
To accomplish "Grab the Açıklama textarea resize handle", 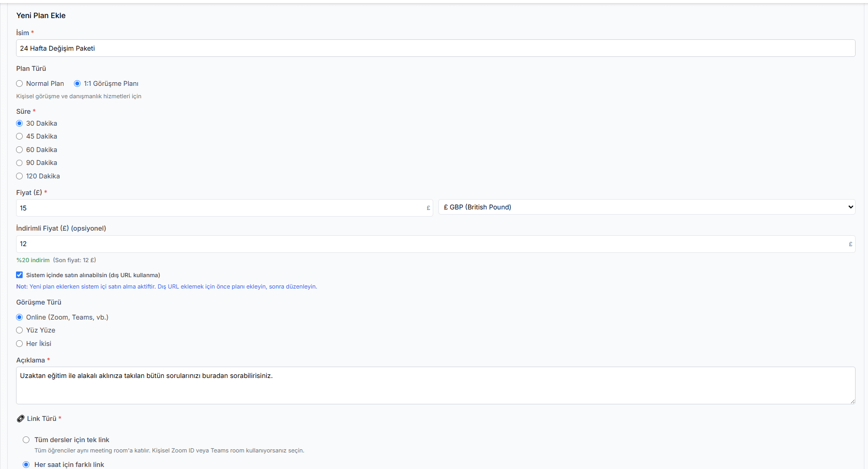I will coord(852,401).
